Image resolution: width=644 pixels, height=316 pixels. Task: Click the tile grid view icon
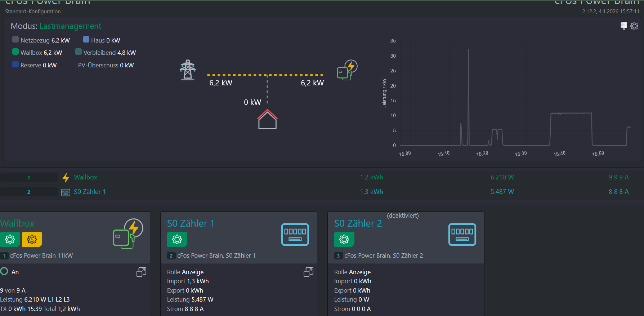coord(624,26)
